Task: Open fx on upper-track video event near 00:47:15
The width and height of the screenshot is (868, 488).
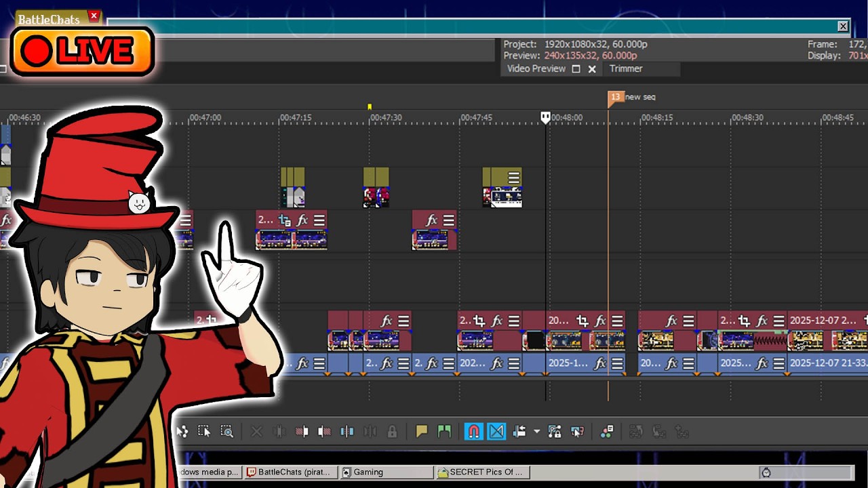Action: [x=302, y=220]
